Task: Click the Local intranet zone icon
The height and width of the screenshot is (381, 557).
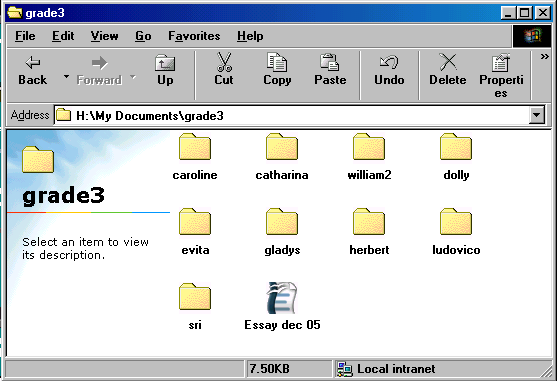Action: 345,369
